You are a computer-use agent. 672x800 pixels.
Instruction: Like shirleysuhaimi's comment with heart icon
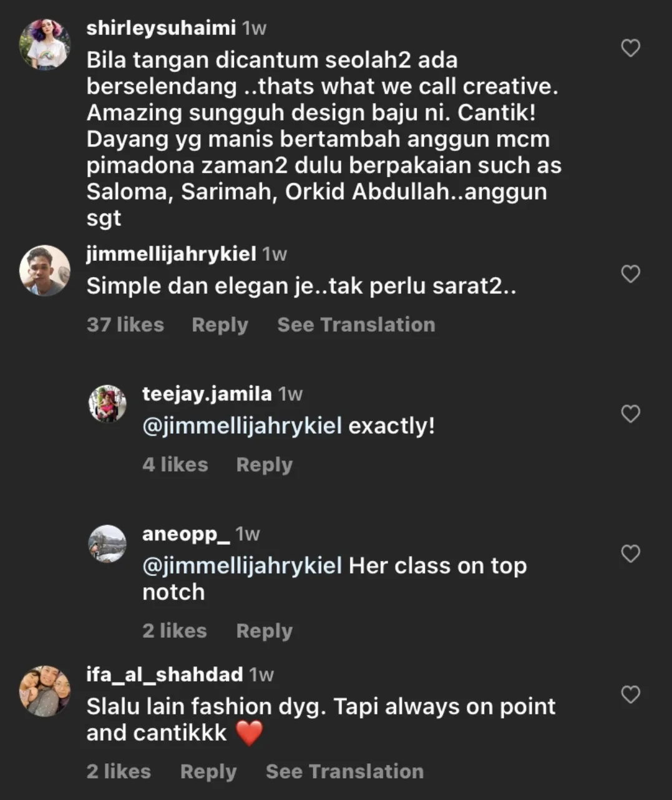pos(631,48)
